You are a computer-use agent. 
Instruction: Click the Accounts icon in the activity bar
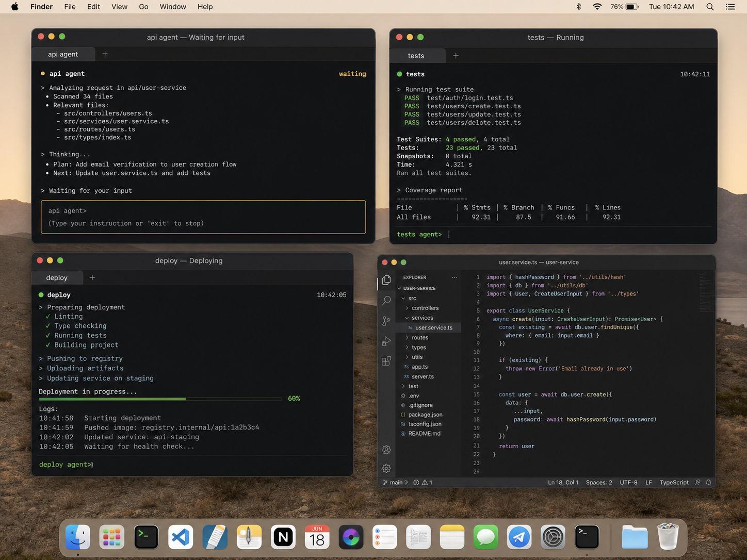(386, 450)
